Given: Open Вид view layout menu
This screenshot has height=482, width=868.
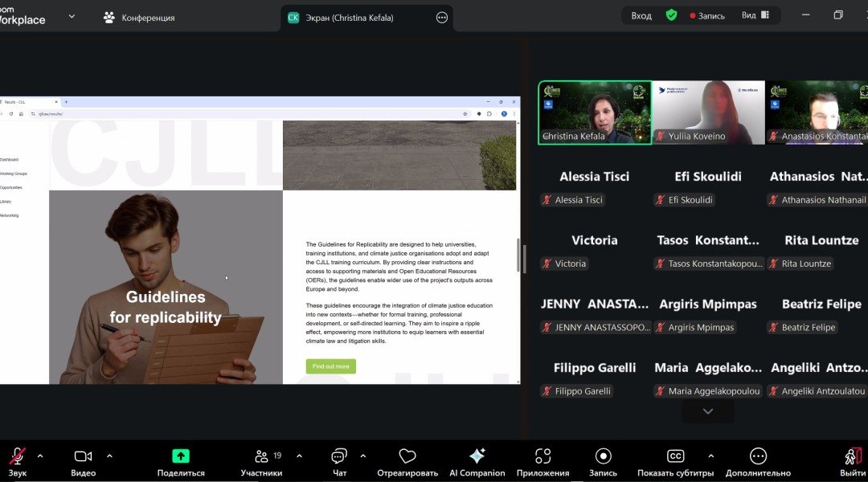Looking at the screenshot, I should click(x=755, y=15).
